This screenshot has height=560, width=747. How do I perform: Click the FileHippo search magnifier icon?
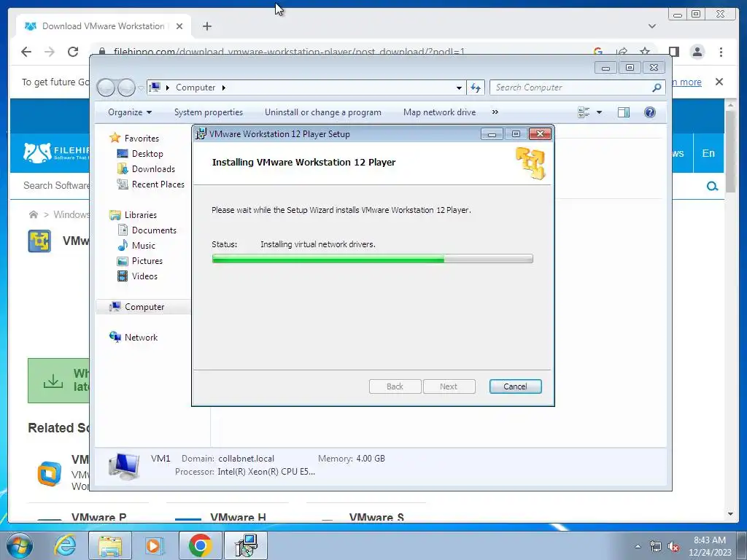click(712, 186)
